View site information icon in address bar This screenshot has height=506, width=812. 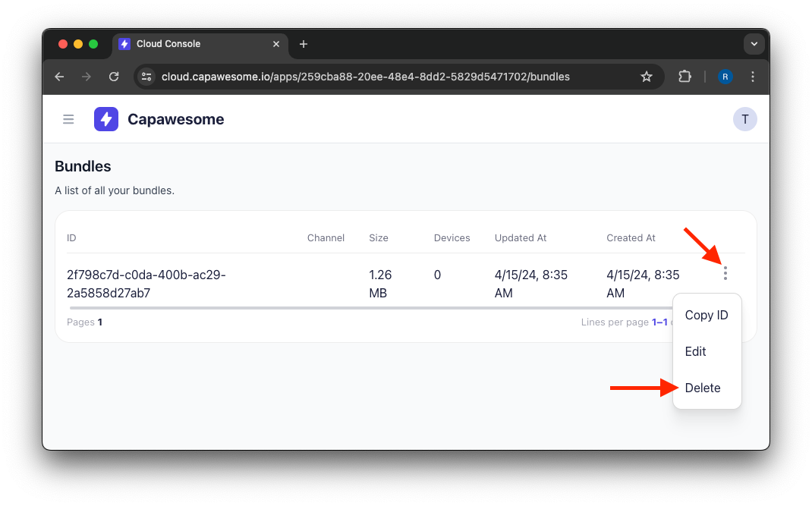[x=147, y=77]
